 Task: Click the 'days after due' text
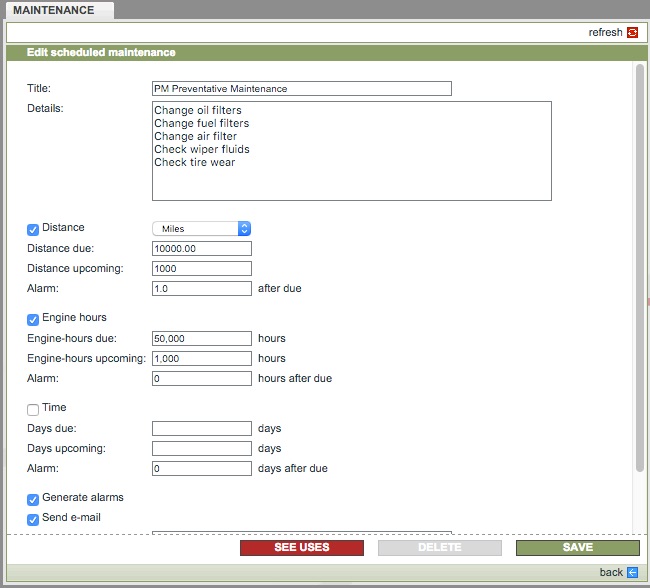[293, 468]
